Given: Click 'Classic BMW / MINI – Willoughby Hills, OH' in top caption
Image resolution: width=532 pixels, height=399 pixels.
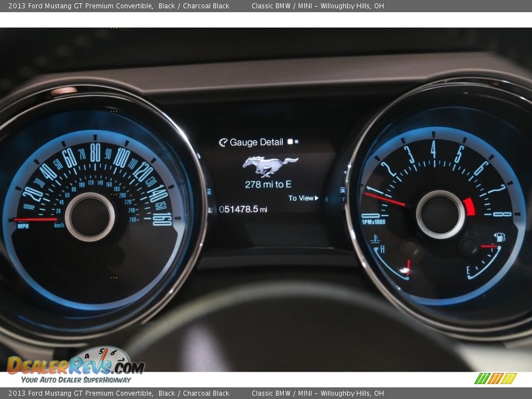Looking at the screenshot, I should pos(318,6).
